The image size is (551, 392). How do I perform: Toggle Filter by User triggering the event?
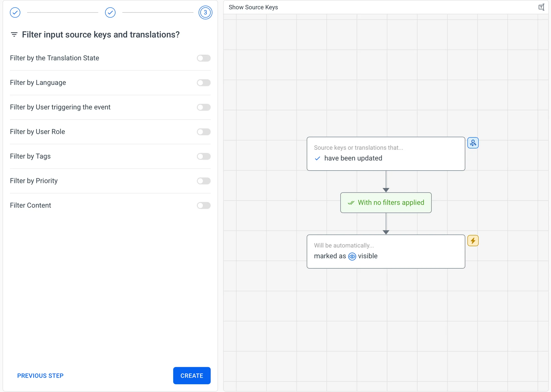pos(204,107)
